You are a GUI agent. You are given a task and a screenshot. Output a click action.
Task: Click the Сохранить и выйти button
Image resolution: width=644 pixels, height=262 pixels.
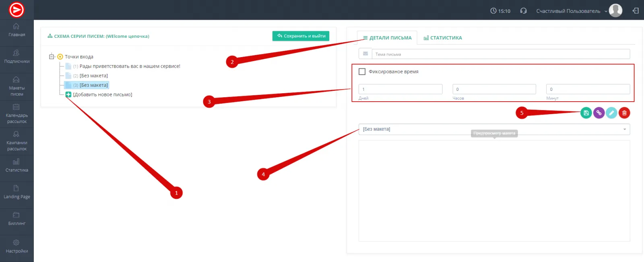tap(301, 36)
